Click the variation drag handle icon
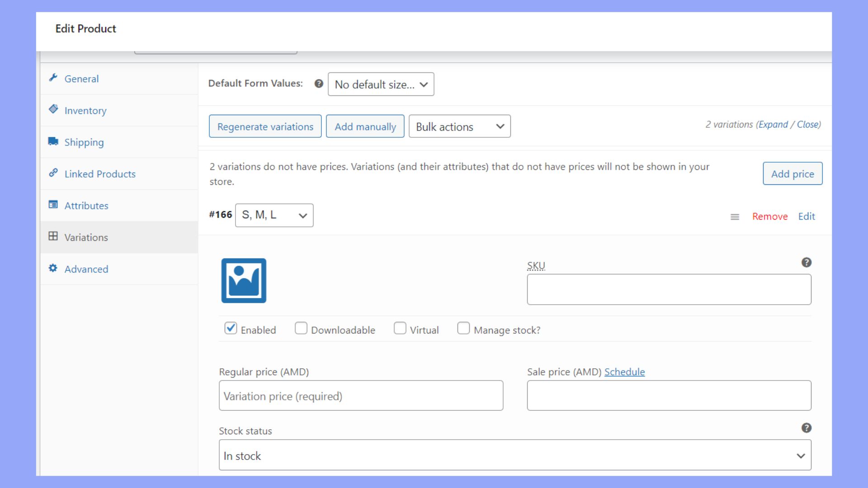 [x=735, y=217]
